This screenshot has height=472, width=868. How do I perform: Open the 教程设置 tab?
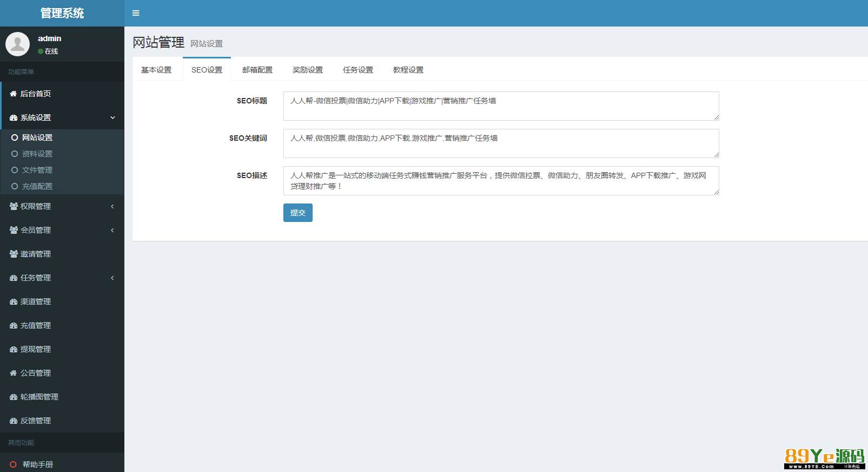[408, 70]
